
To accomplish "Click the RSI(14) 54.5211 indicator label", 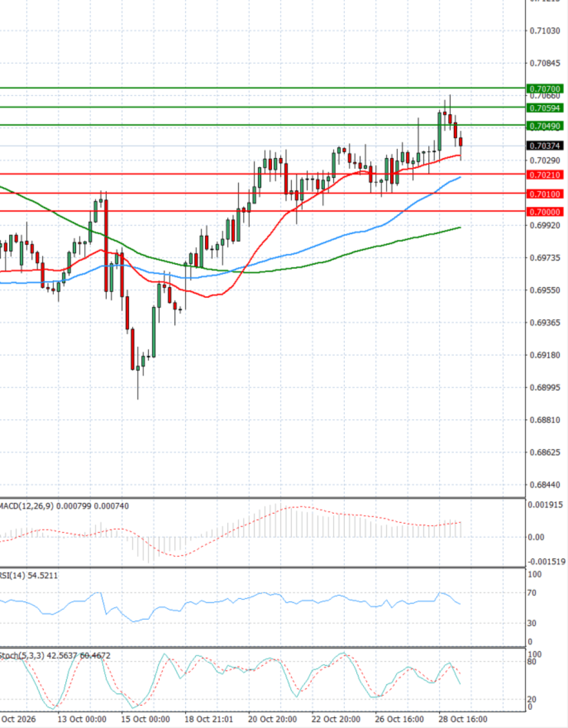I will click(28, 576).
